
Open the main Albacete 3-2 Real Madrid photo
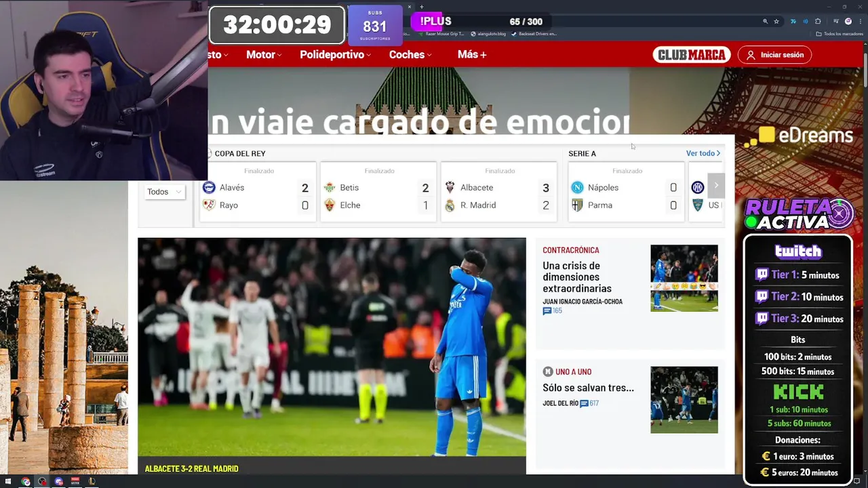coord(332,347)
